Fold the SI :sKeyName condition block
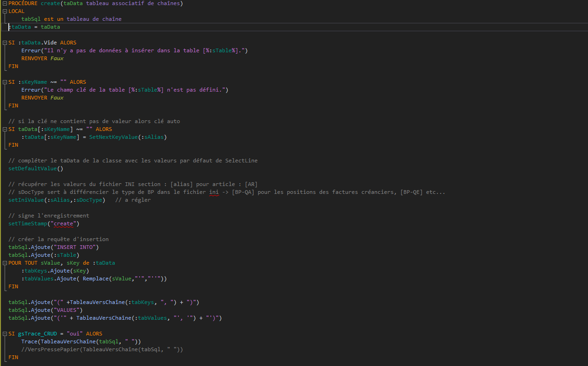This screenshot has width=588, height=366. tap(5, 82)
